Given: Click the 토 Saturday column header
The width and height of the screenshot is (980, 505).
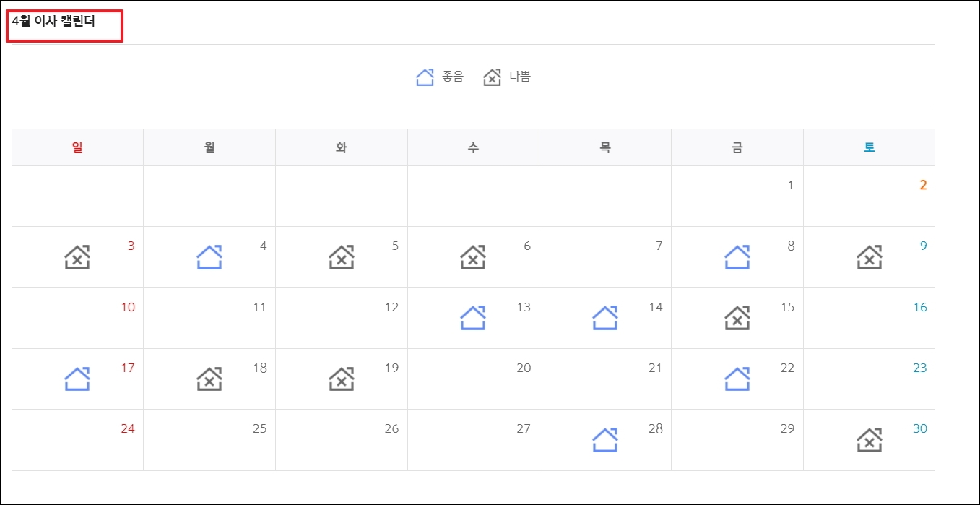Looking at the screenshot, I should 870,147.
